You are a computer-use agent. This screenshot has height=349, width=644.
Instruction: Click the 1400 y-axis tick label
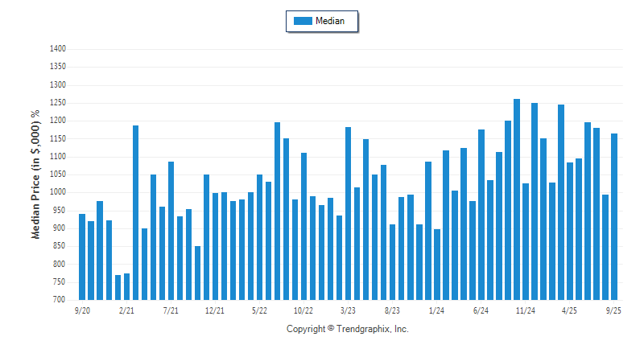click(x=57, y=49)
